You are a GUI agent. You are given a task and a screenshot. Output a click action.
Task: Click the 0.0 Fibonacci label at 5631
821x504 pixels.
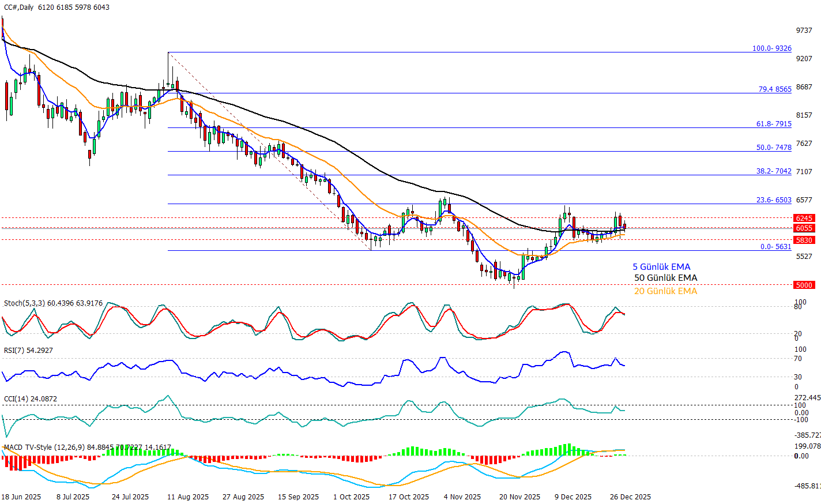click(x=775, y=247)
